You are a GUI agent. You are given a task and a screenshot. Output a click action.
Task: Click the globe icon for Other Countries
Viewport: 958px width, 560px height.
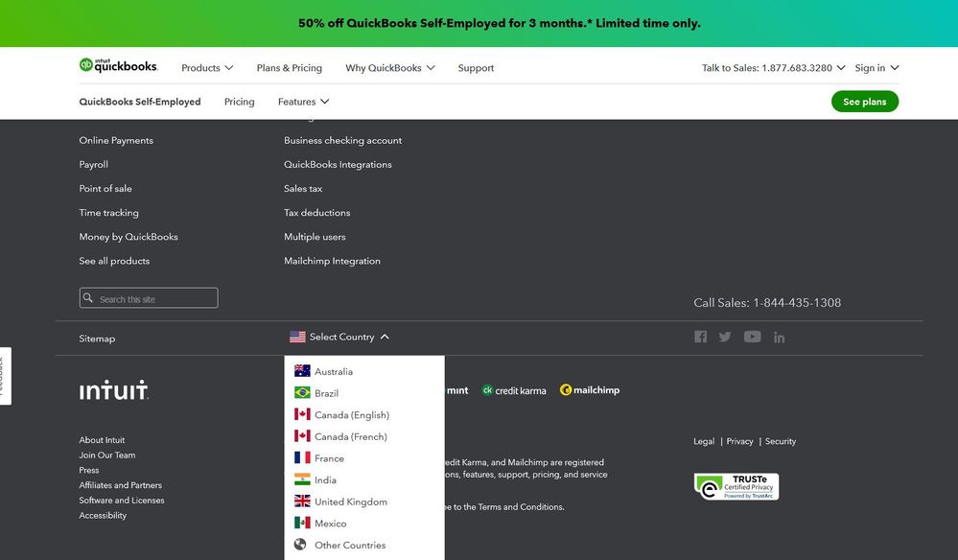point(300,544)
